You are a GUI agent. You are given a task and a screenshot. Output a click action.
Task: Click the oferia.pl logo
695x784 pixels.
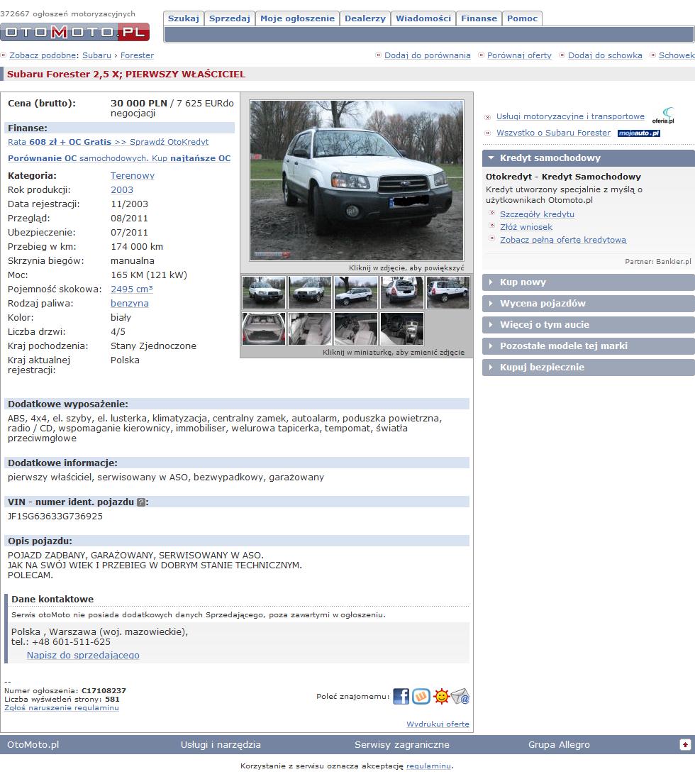coord(664,116)
